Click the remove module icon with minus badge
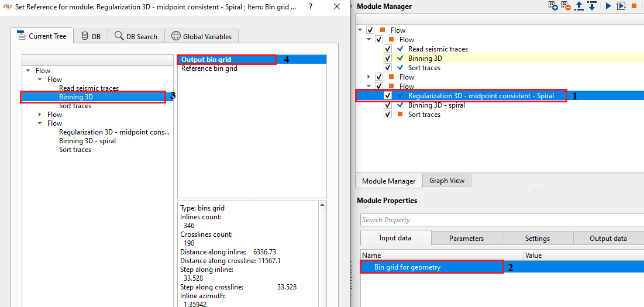Screen dimensions: 644x307 coord(566,6)
